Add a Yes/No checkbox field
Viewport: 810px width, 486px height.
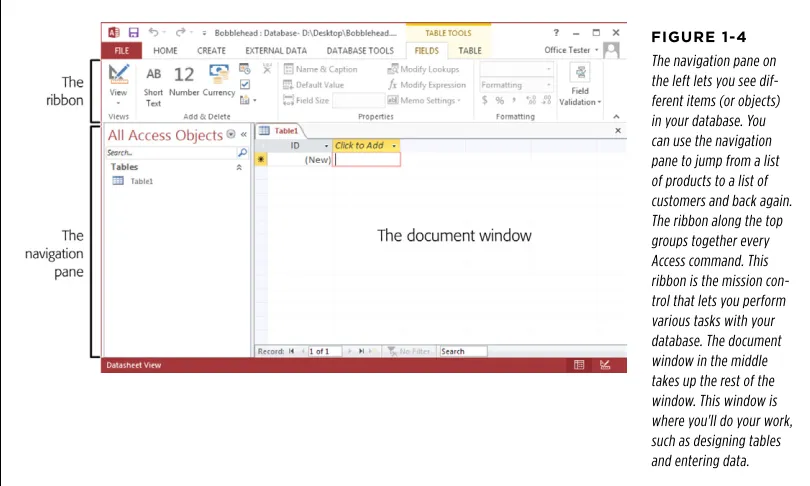point(245,84)
